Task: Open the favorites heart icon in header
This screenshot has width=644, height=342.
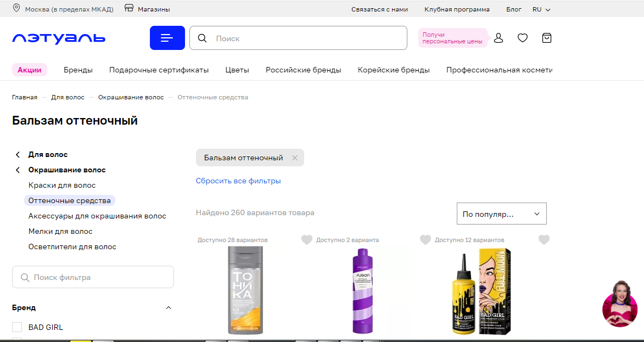Action: [523, 38]
